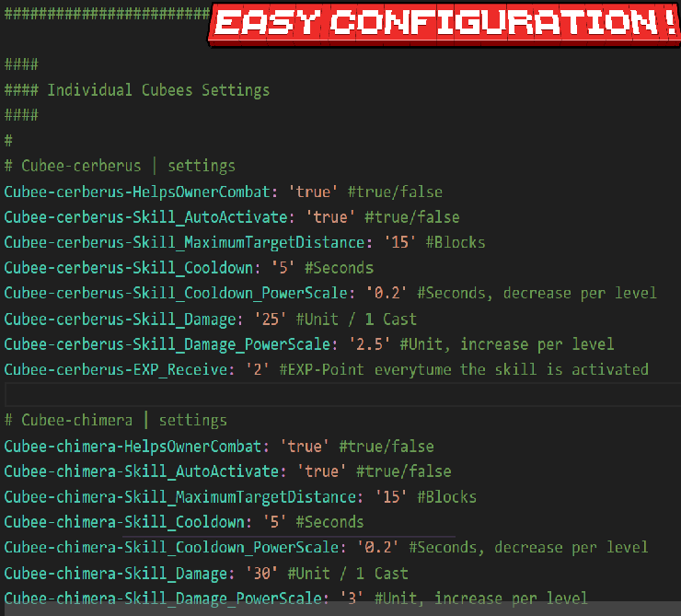681x616 pixels.
Task: Click the empty highlighted line between sections
Action: [x=340, y=395]
